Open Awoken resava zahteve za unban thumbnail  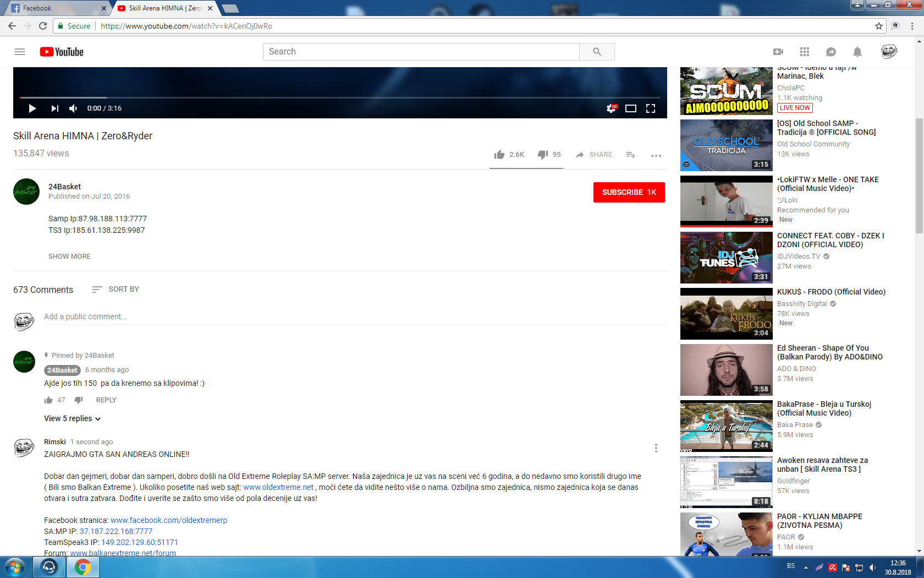click(727, 482)
